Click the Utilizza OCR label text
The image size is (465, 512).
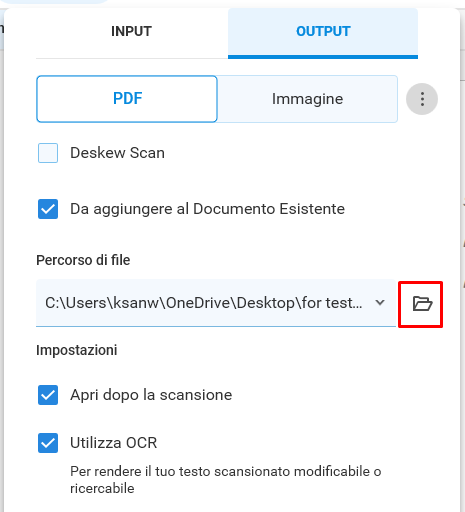pos(114,443)
